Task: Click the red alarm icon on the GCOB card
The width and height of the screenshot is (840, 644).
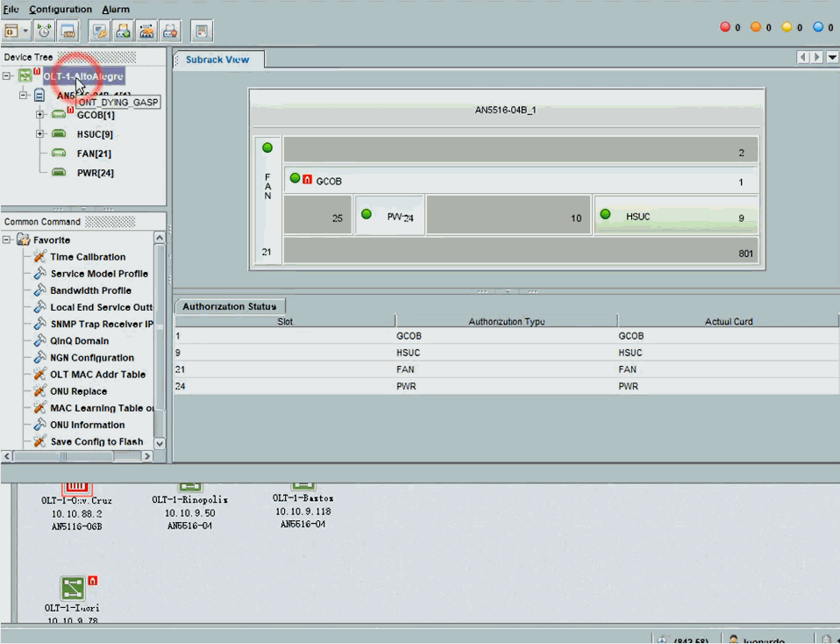Action: coord(307,179)
